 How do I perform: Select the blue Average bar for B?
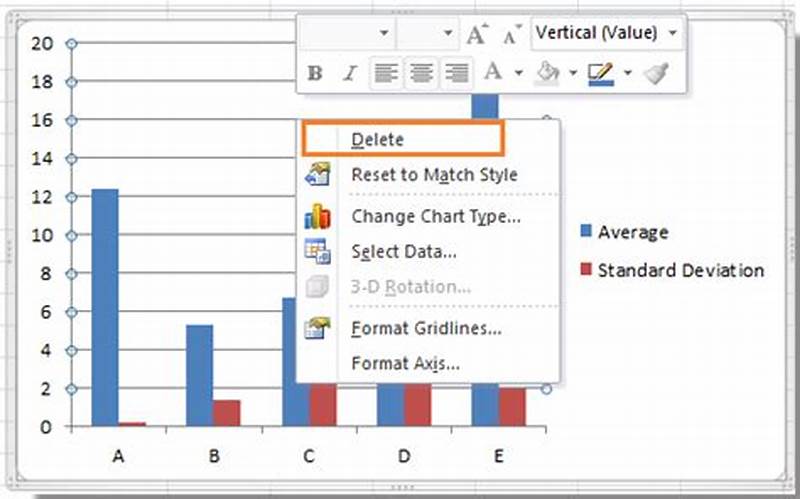pyautogui.click(x=199, y=376)
